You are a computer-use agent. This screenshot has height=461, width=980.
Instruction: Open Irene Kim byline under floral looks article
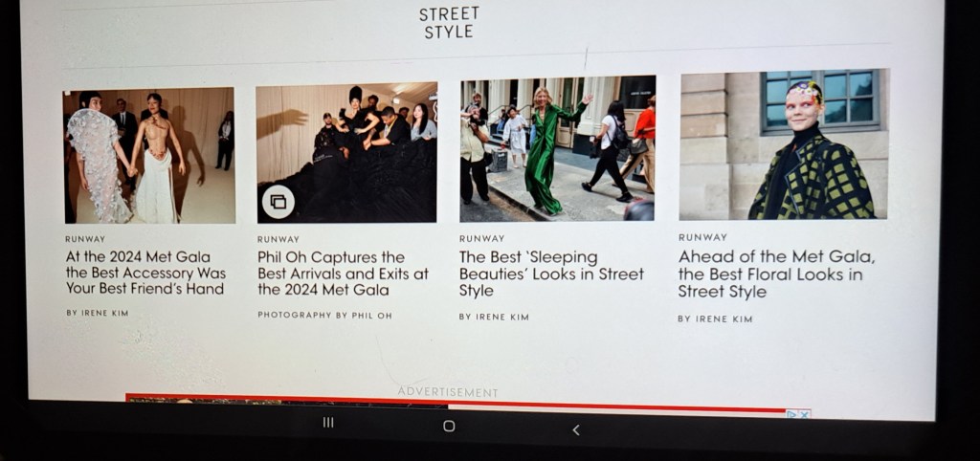pos(715,318)
